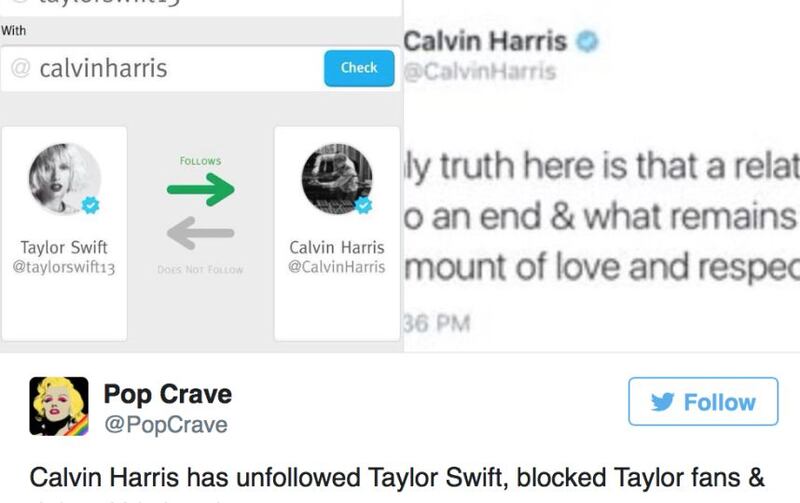This screenshot has width=800, height=503.
Task: Click Taylor Swift's profile picture
Action: [64, 179]
